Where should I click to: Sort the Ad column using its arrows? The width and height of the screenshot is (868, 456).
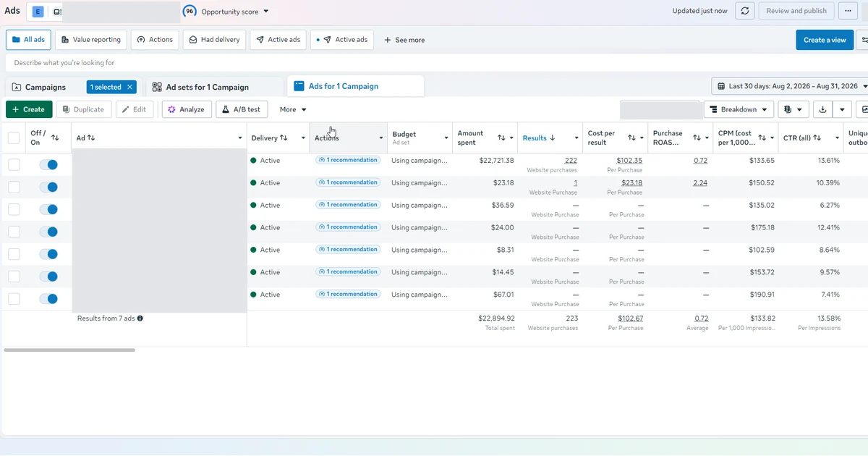click(91, 138)
